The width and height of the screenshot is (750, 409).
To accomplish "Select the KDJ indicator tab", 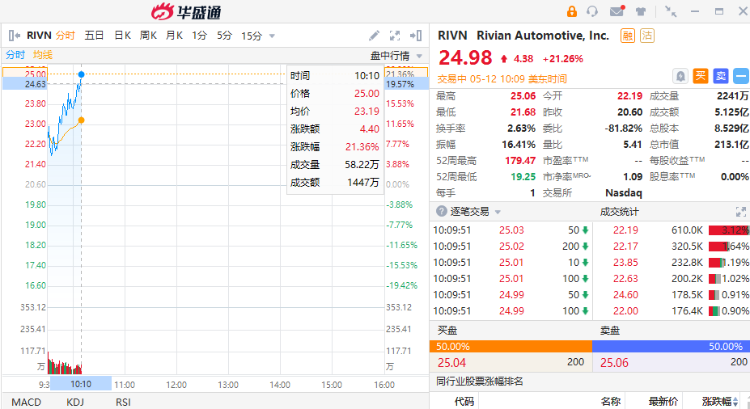I will [75, 402].
